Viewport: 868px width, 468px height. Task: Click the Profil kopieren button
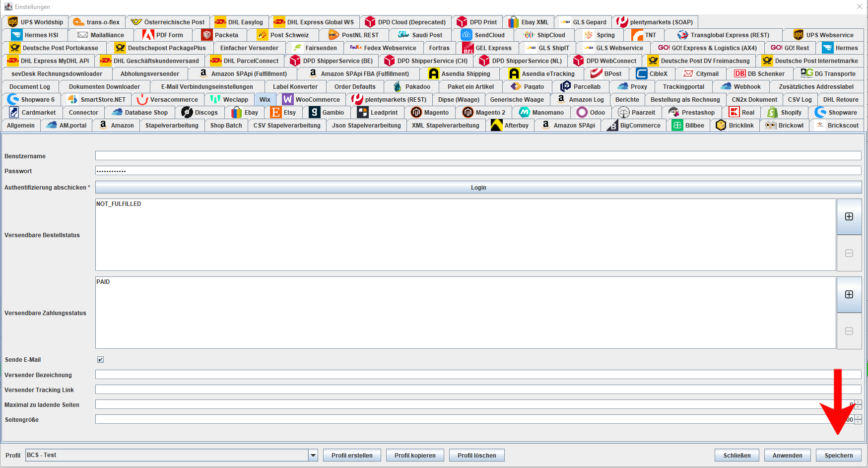click(x=415, y=455)
